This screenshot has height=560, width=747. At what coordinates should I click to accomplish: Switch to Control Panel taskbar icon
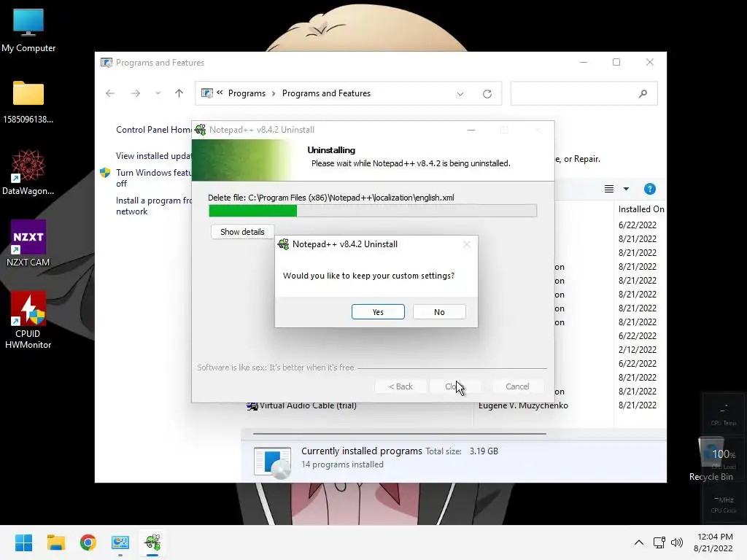click(x=120, y=542)
